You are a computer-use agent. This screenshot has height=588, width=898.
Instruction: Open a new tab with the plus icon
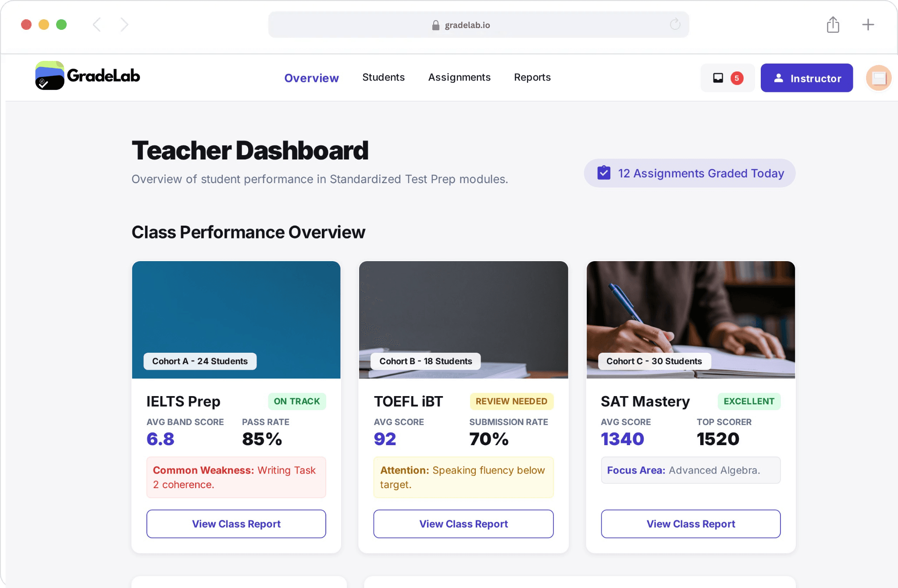click(x=868, y=25)
